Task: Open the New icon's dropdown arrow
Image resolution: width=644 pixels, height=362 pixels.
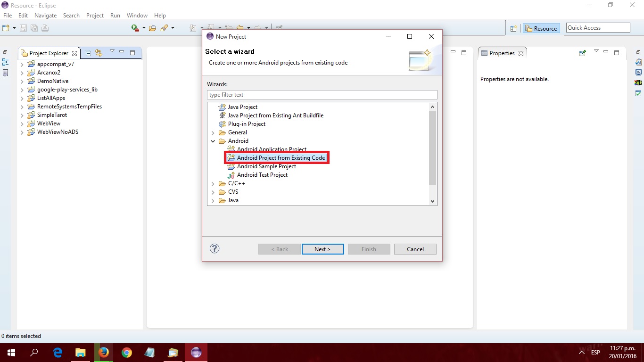Action: coord(14,28)
